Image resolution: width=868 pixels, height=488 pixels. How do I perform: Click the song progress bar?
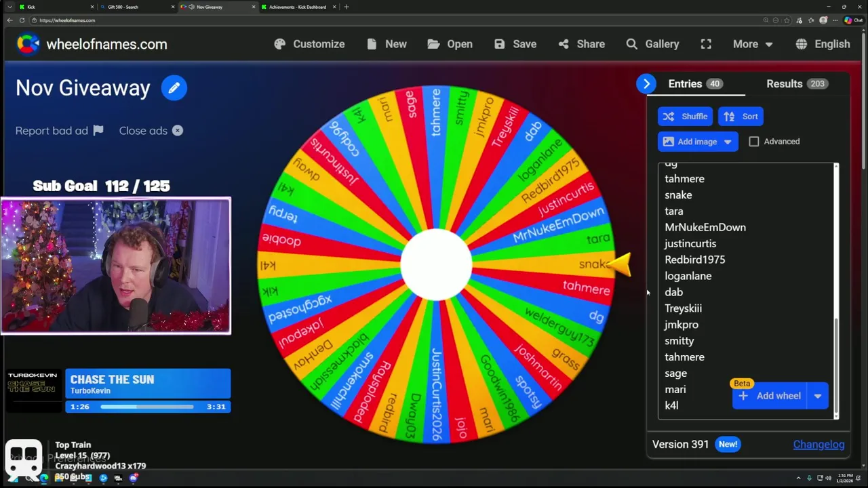click(147, 407)
